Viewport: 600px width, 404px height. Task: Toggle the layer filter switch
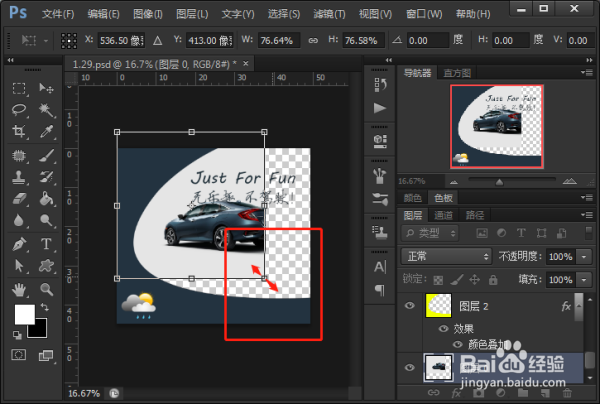click(589, 233)
